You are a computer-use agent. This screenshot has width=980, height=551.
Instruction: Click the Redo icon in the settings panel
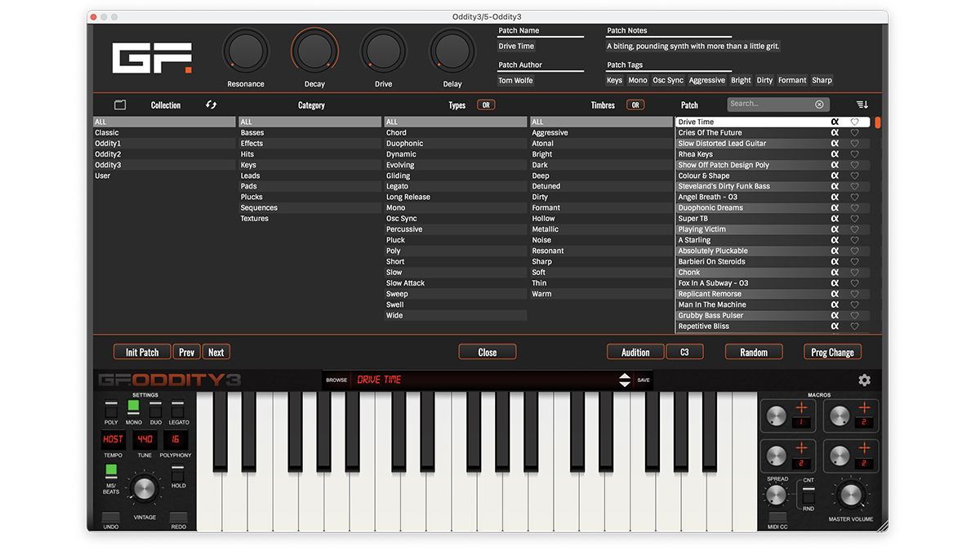click(x=176, y=517)
